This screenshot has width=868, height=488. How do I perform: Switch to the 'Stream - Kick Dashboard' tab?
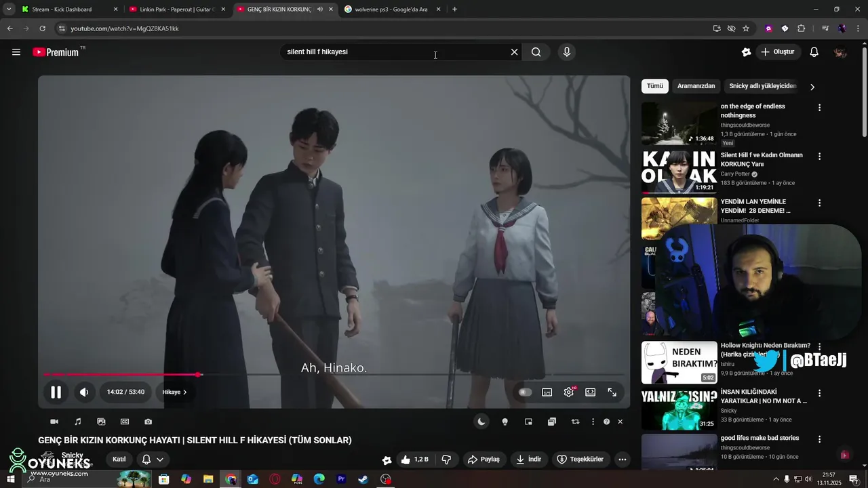point(70,9)
